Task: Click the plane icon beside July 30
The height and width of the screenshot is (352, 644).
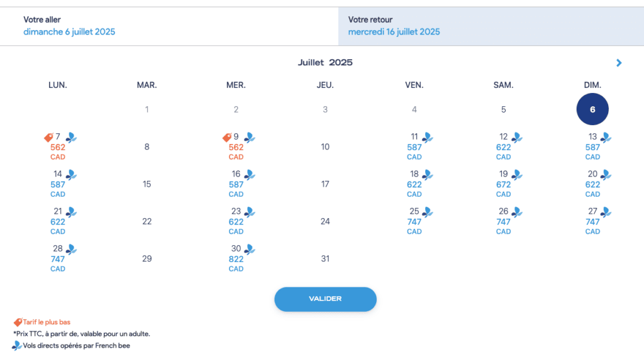Action: point(250,249)
